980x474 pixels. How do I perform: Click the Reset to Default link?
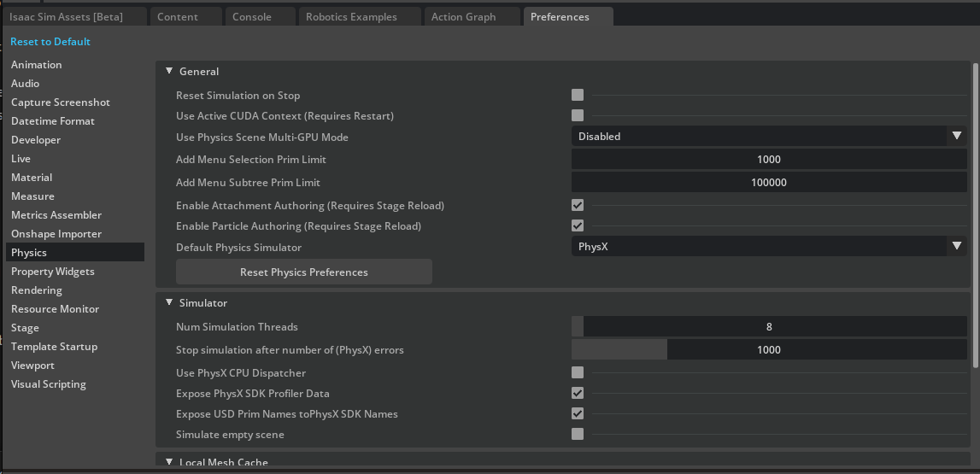50,42
